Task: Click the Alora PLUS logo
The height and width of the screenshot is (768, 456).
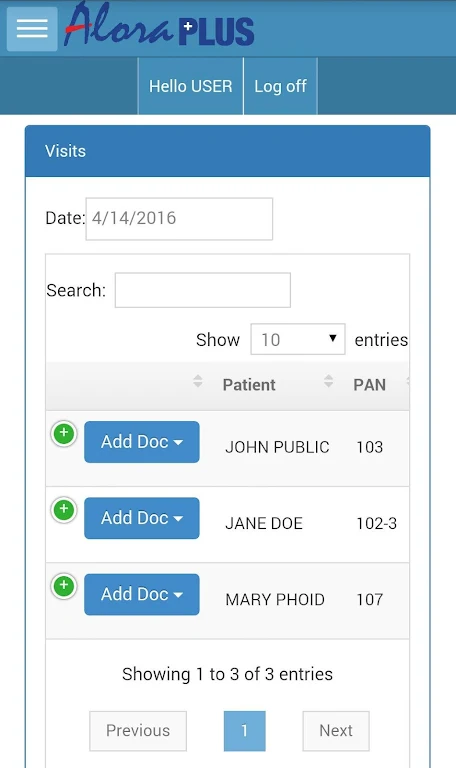Action: coord(159,25)
